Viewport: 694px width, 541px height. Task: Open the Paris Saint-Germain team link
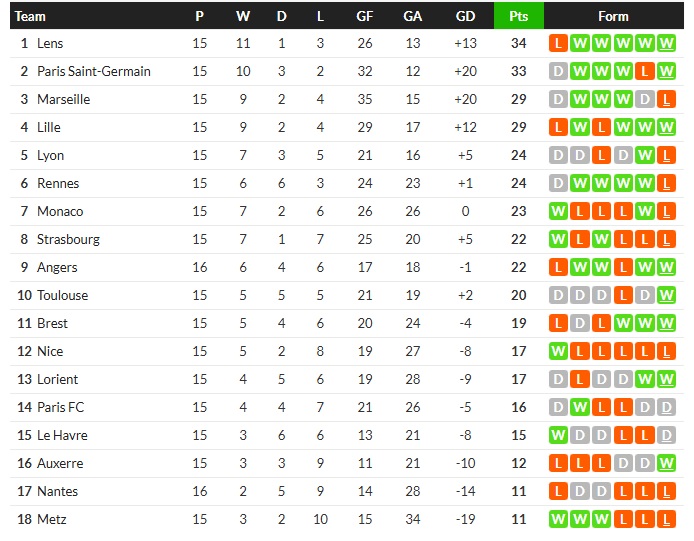pyautogui.click(x=94, y=71)
